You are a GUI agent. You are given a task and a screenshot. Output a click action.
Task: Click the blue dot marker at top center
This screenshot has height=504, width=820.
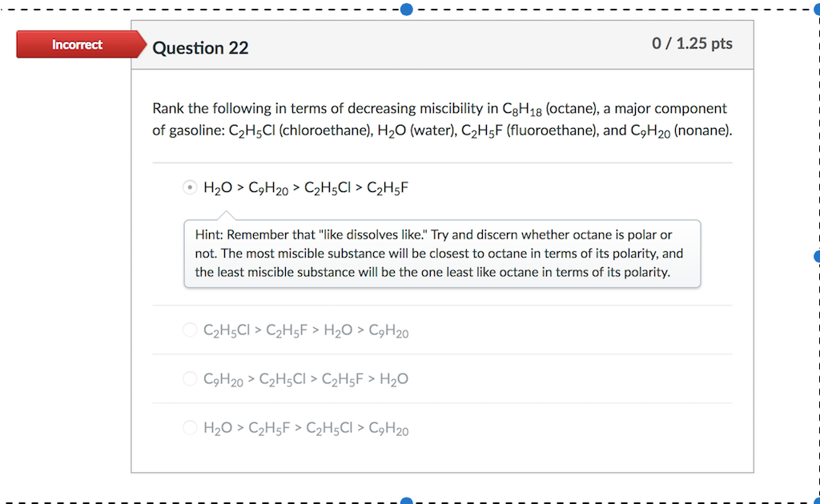point(406,10)
